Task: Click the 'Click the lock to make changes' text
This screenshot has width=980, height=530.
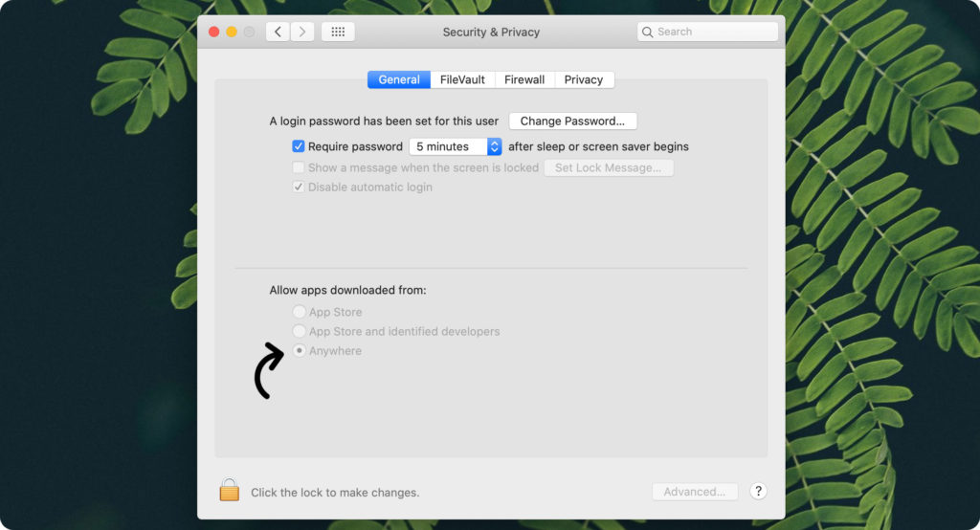Action: 335,493
